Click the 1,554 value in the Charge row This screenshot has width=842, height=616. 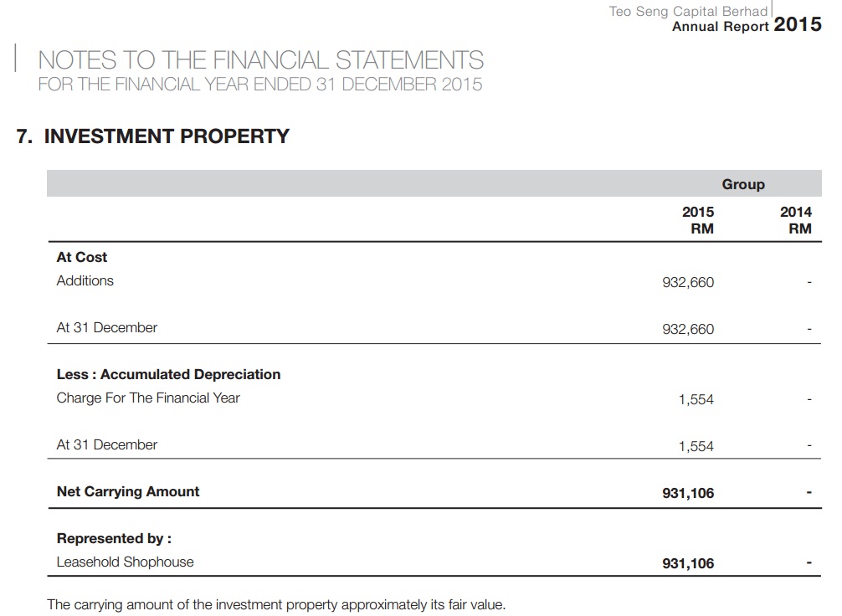coord(696,399)
